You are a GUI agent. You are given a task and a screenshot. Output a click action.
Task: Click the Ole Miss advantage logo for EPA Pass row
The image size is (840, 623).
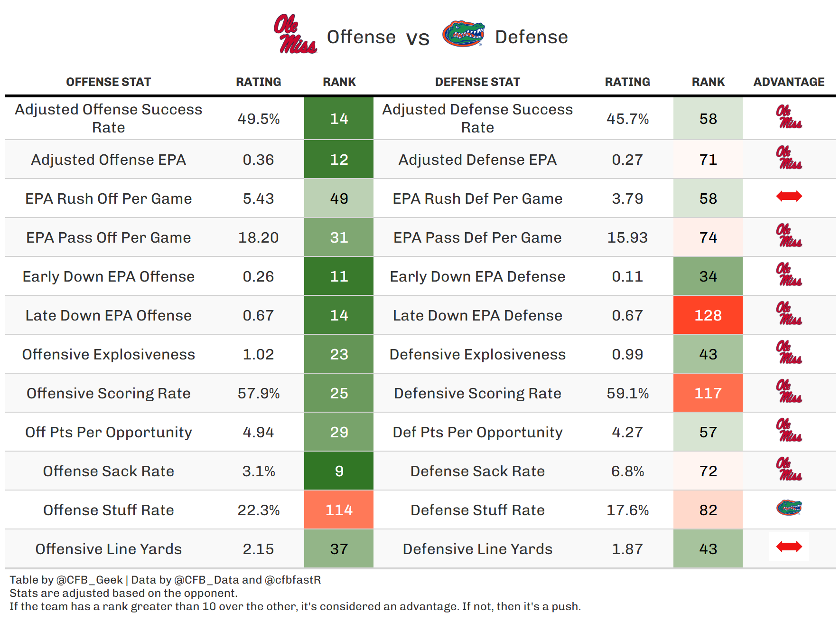coord(789,236)
